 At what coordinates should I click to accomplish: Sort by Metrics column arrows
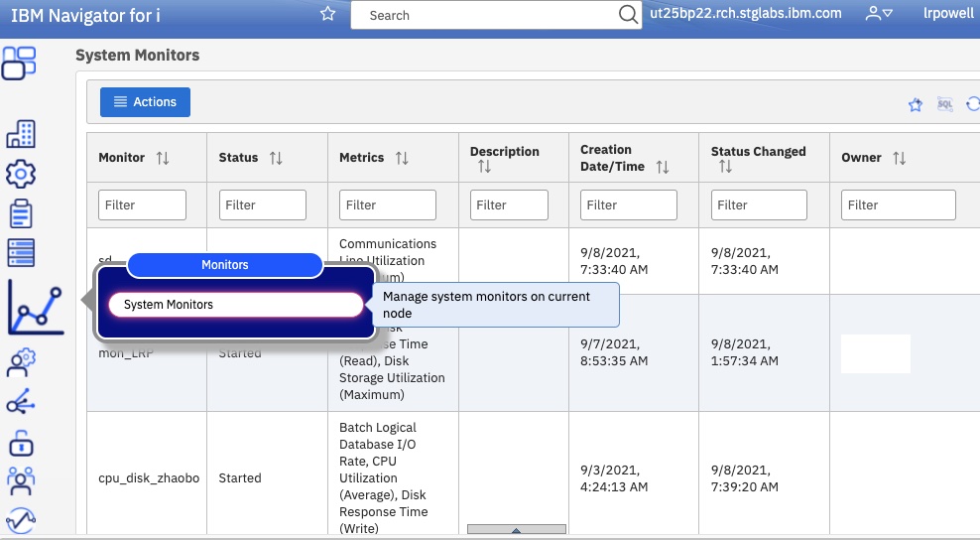coord(402,158)
